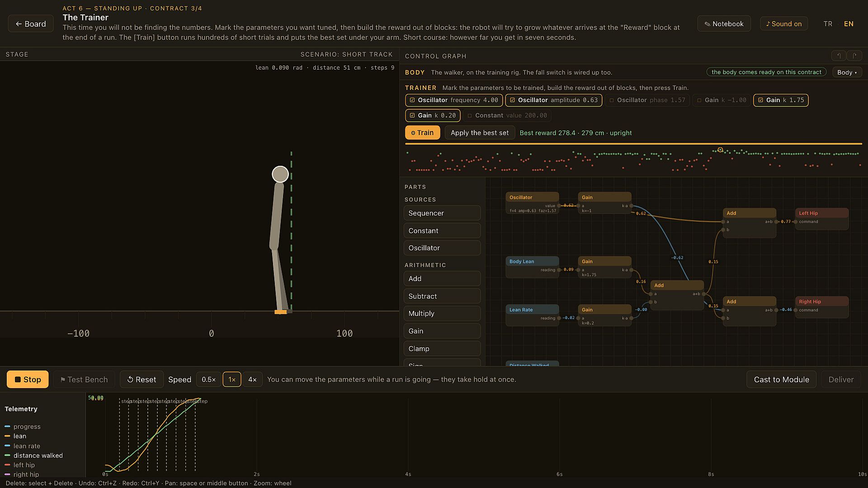Select the best-run marker on training scatter

pos(720,150)
